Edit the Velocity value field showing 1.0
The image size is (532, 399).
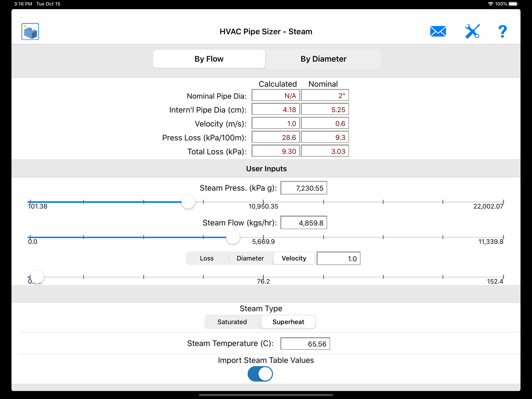click(338, 259)
